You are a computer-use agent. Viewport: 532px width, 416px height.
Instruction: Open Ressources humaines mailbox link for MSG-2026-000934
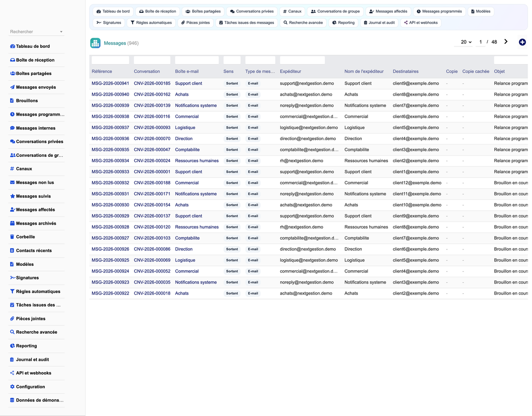(197, 161)
